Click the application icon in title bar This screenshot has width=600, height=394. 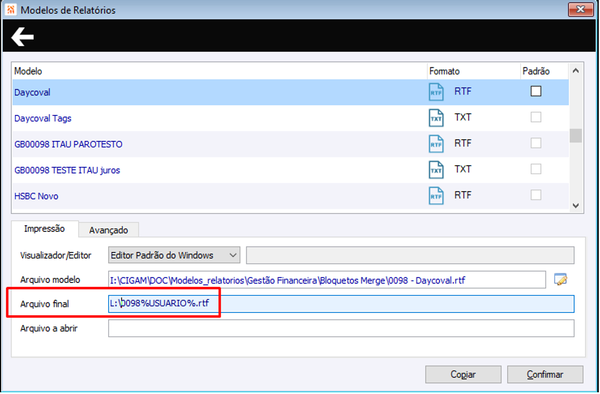pyautogui.click(x=11, y=10)
